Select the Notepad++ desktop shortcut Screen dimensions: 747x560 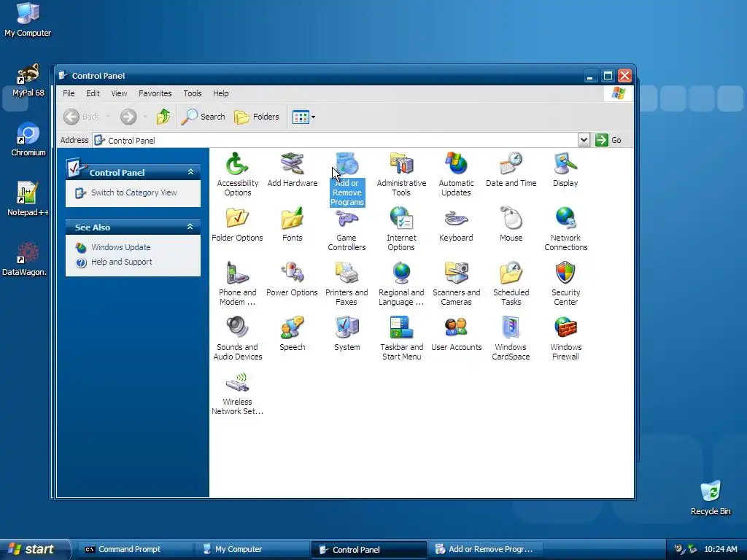click(x=28, y=198)
